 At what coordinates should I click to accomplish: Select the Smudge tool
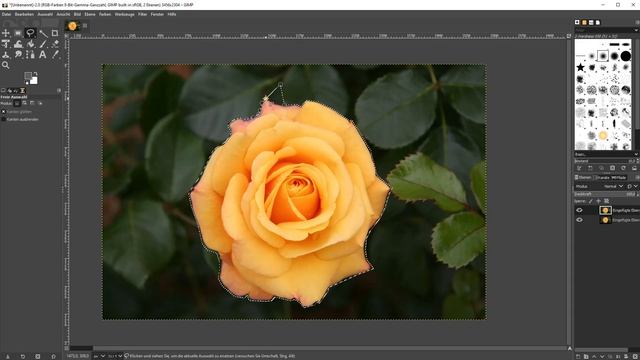tap(18, 54)
